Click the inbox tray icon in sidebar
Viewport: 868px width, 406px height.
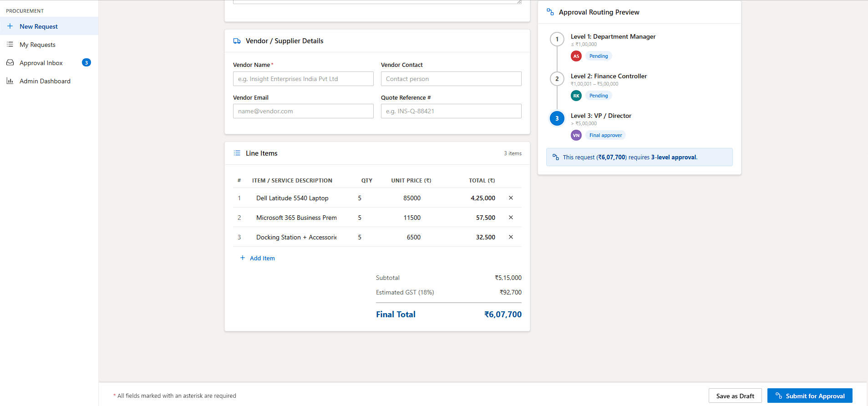coord(10,63)
